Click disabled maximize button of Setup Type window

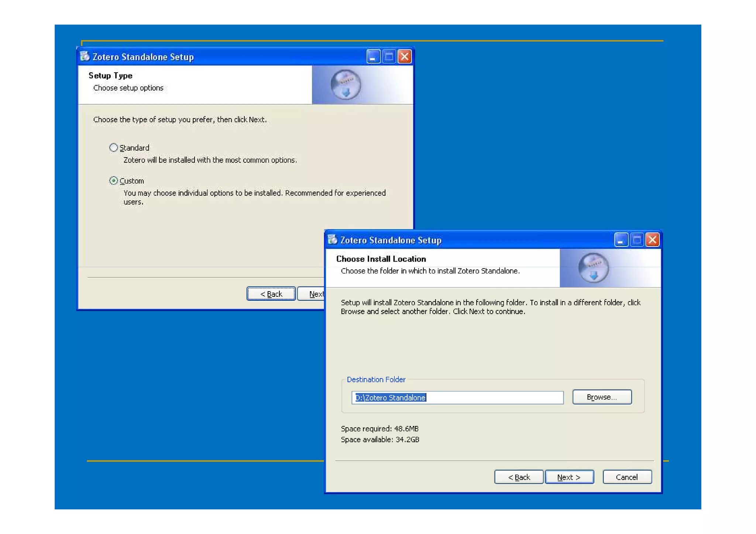tap(389, 56)
